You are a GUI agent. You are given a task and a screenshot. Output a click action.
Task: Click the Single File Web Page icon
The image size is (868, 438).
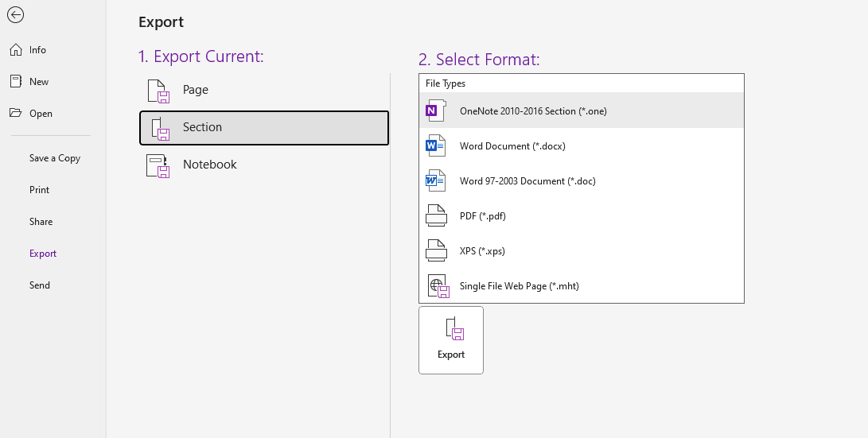tap(438, 286)
